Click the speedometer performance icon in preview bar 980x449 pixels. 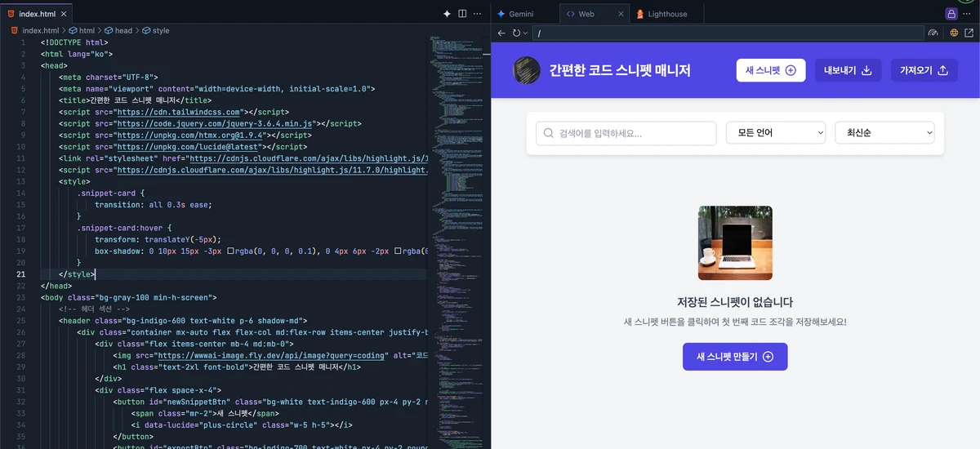coord(933,33)
